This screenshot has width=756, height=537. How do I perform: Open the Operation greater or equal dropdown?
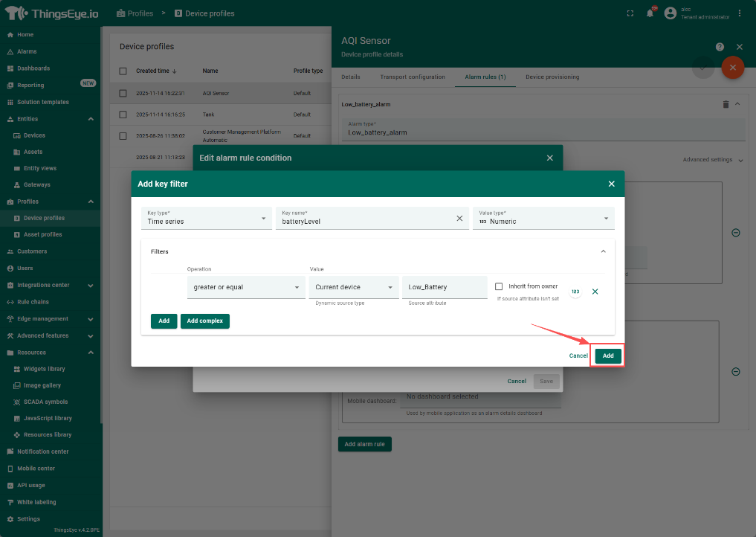245,287
